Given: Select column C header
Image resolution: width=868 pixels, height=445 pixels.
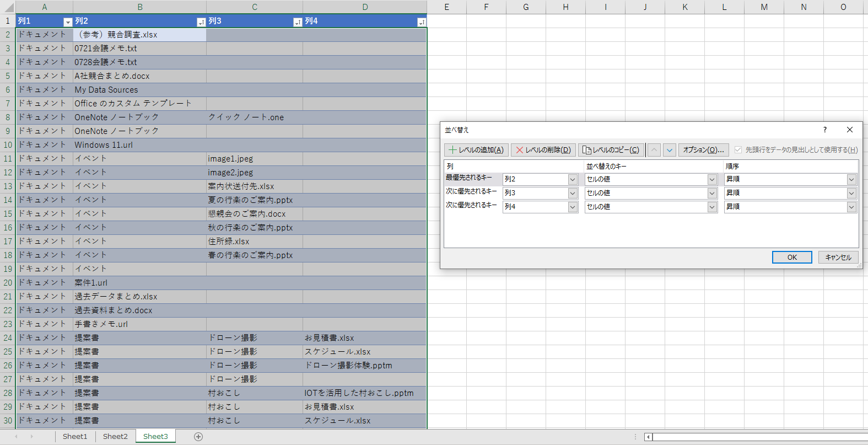Looking at the screenshot, I should point(255,7).
